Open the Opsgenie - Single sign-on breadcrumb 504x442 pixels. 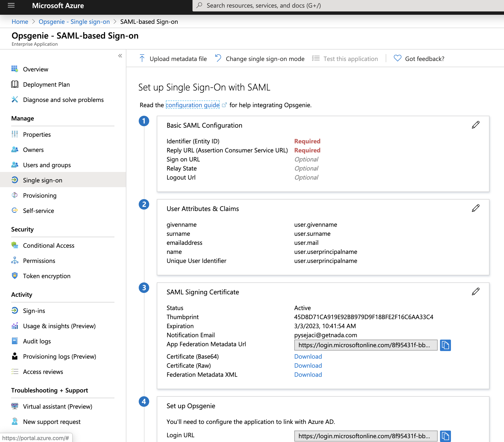point(74,22)
